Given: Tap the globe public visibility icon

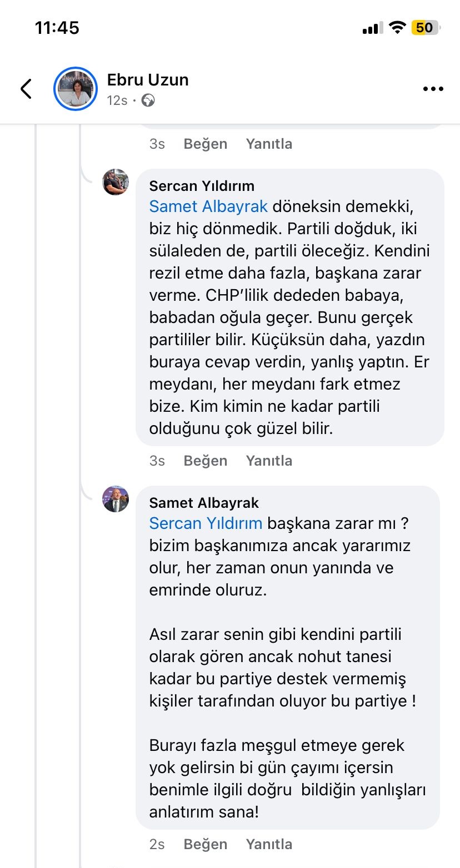Looking at the screenshot, I should [148, 100].
